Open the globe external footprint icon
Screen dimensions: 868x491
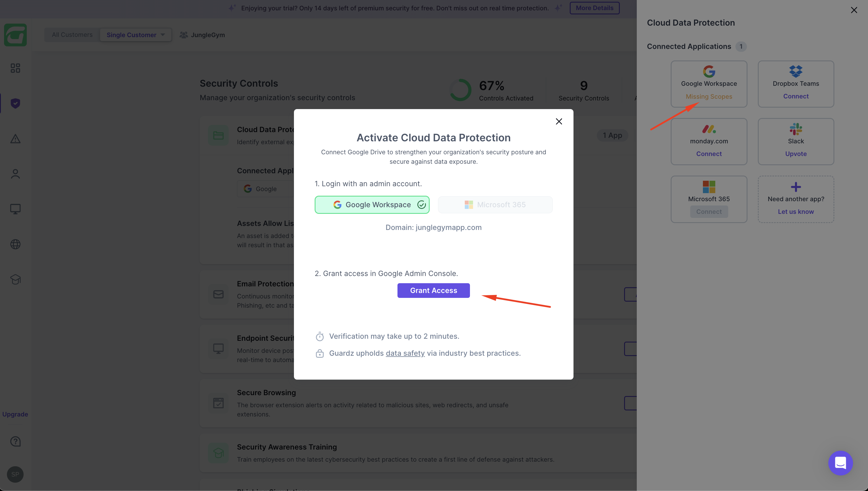[15, 244]
